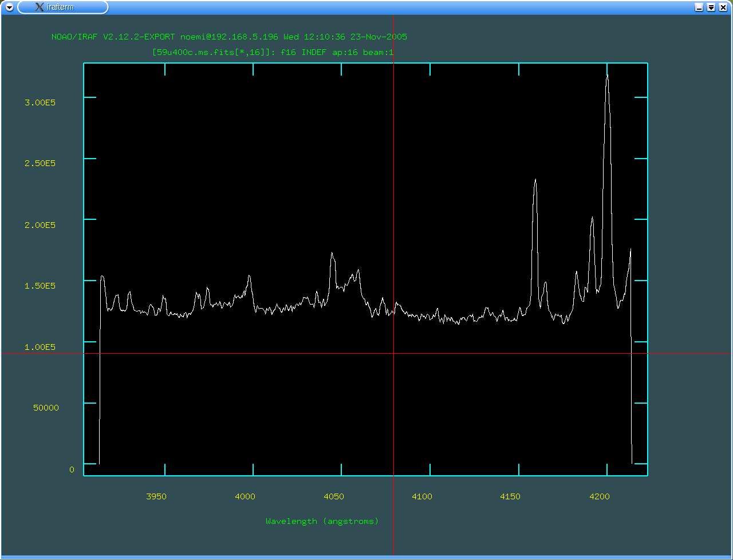Click the 2.50E5 y-axis label
Image resolution: width=733 pixels, height=560 pixels.
pos(40,163)
